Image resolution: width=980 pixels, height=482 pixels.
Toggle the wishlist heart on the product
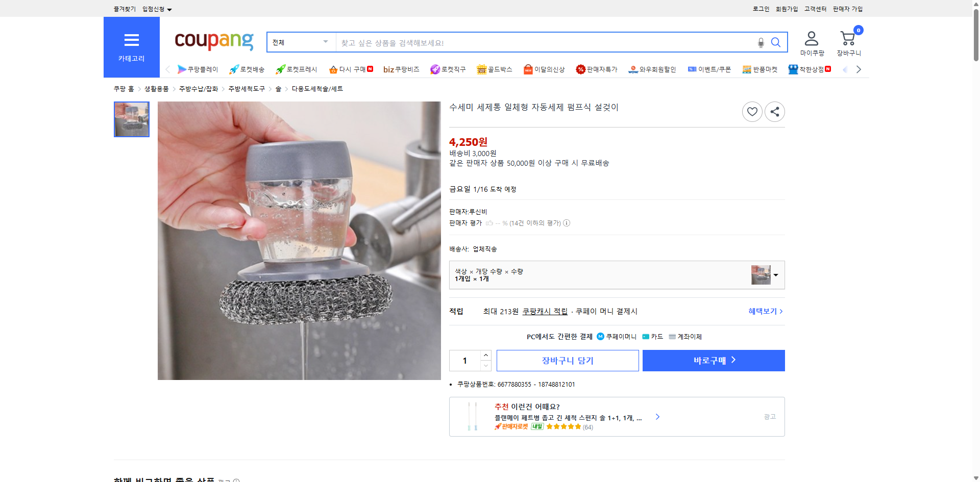(x=752, y=111)
